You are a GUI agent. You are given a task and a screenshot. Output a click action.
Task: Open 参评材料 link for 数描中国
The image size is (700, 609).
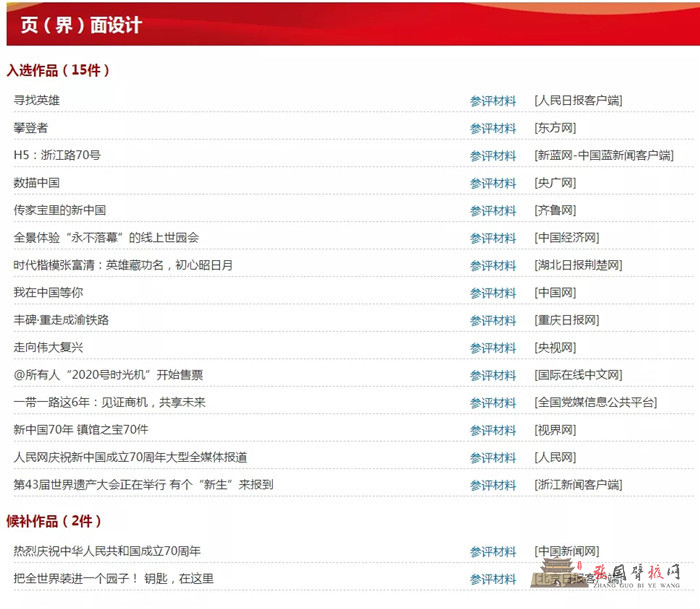click(493, 183)
